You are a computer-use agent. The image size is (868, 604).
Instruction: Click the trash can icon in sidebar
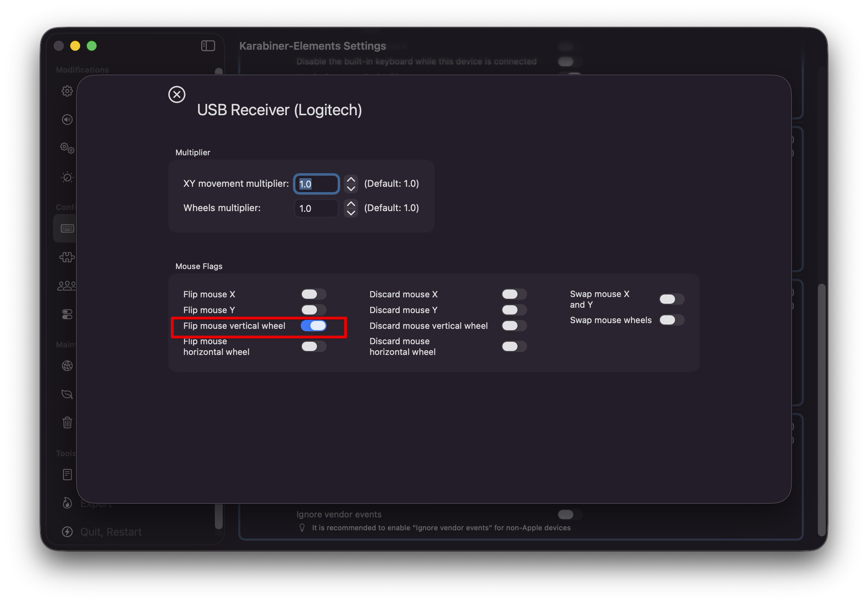(x=67, y=422)
